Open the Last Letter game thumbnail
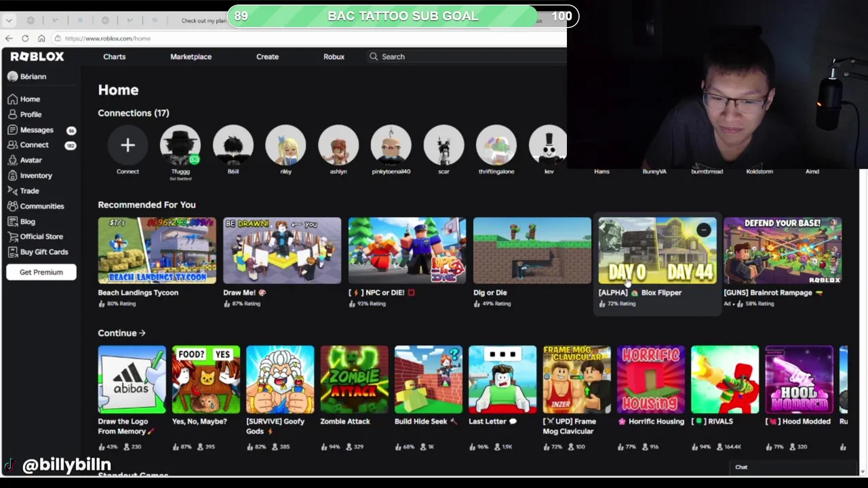Screen dimensions: 868x488 502,380
